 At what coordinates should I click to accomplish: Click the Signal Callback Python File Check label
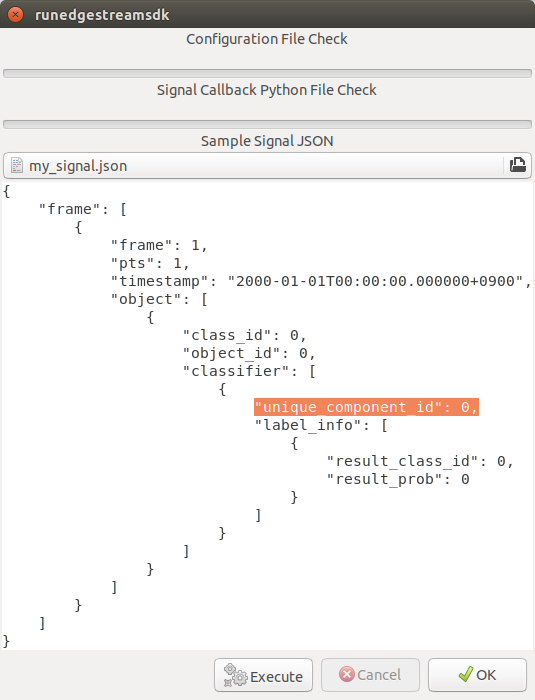click(x=267, y=90)
